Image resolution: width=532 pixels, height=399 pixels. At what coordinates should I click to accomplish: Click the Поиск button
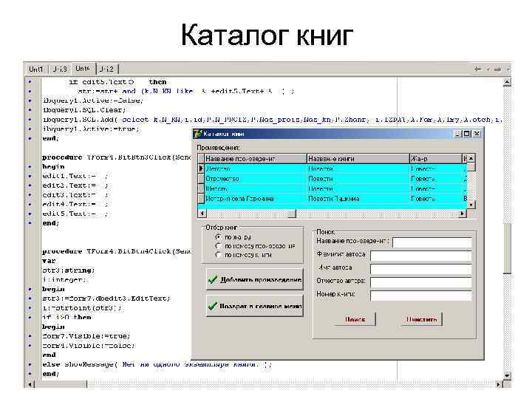point(355,319)
